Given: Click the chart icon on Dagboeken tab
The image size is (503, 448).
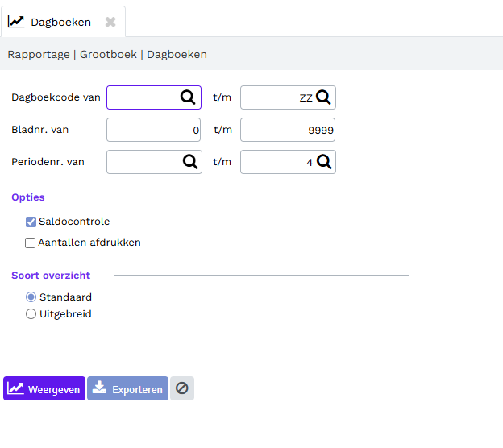Looking at the screenshot, I should tap(16, 22).
